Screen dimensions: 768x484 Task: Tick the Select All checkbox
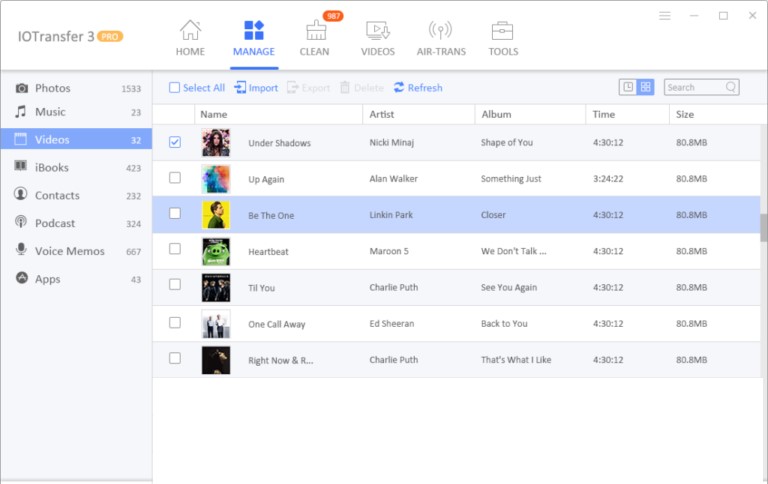[174, 88]
